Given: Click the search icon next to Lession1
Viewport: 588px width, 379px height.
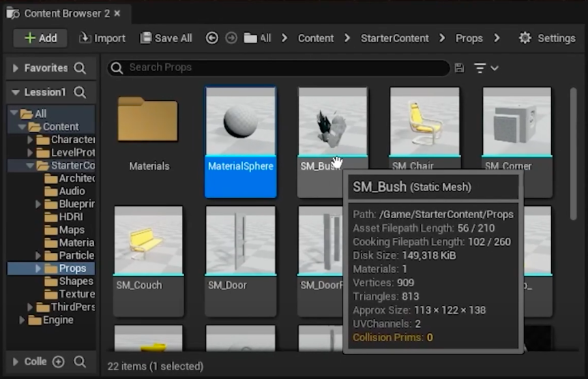Looking at the screenshot, I should [80, 92].
